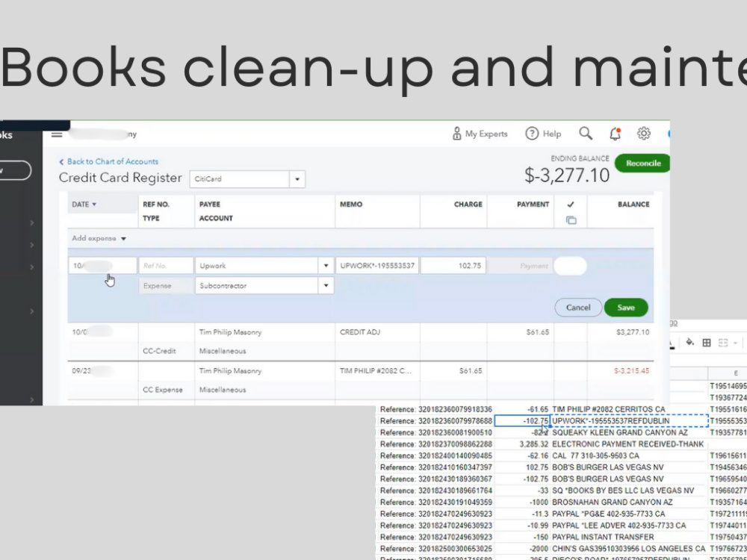Sort register by the DATE column
Screen dimensions: 747x560
click(x=84, y=205)
